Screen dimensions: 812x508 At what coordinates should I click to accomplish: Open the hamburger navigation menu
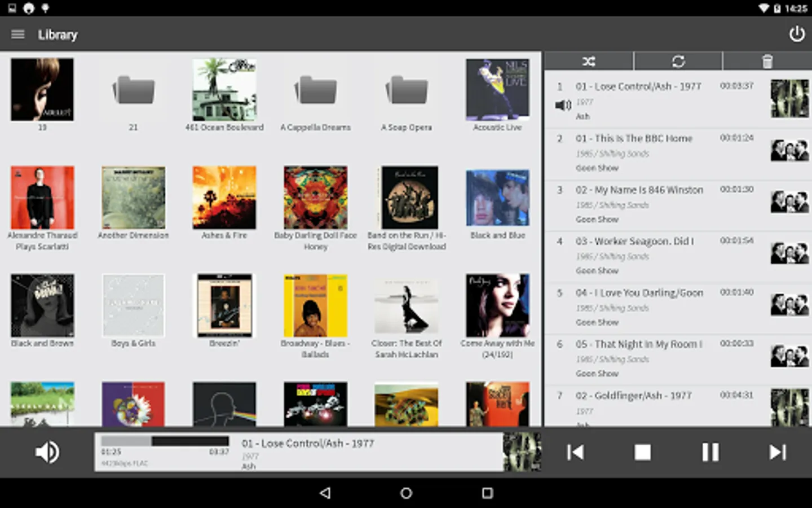[17, 34]
